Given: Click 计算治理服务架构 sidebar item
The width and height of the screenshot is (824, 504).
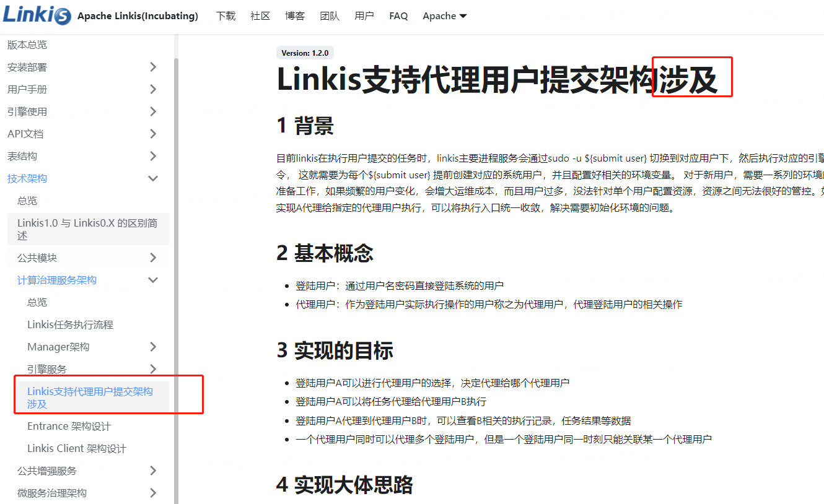Looking at the screenshot, I should pyautogui.click(x=57, y=280).
